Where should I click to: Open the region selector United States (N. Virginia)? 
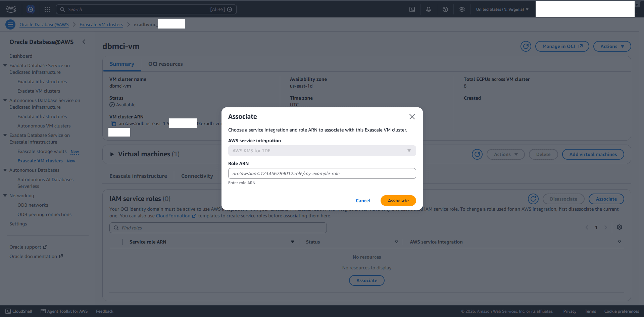coord(502,9)
